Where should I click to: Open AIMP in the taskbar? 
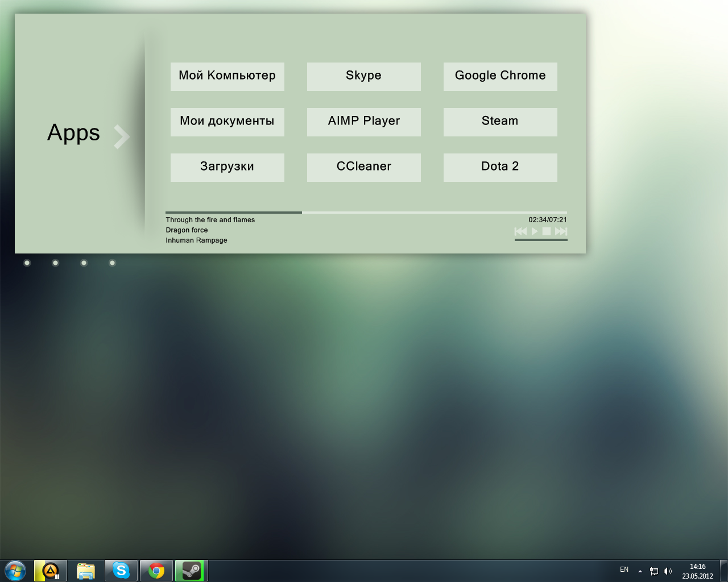click(51, 571)
